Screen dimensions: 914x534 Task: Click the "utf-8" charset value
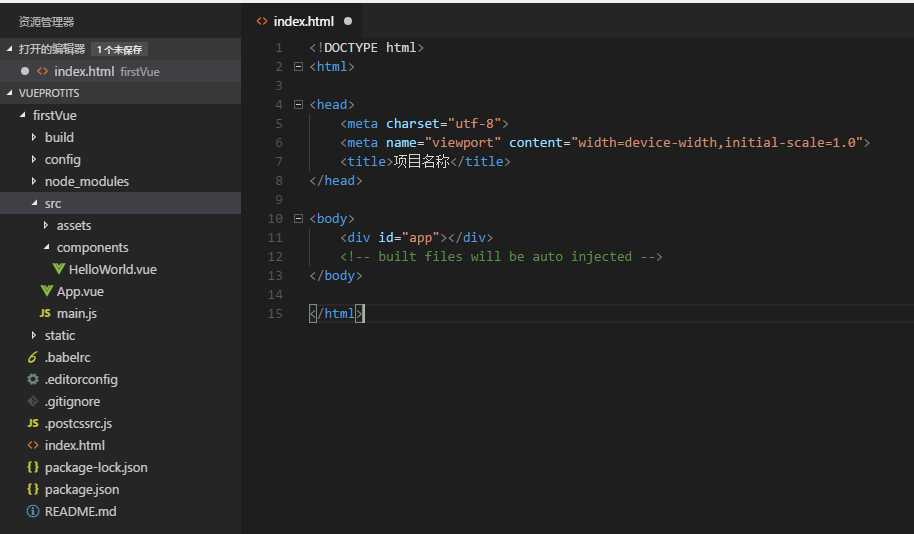474,124
